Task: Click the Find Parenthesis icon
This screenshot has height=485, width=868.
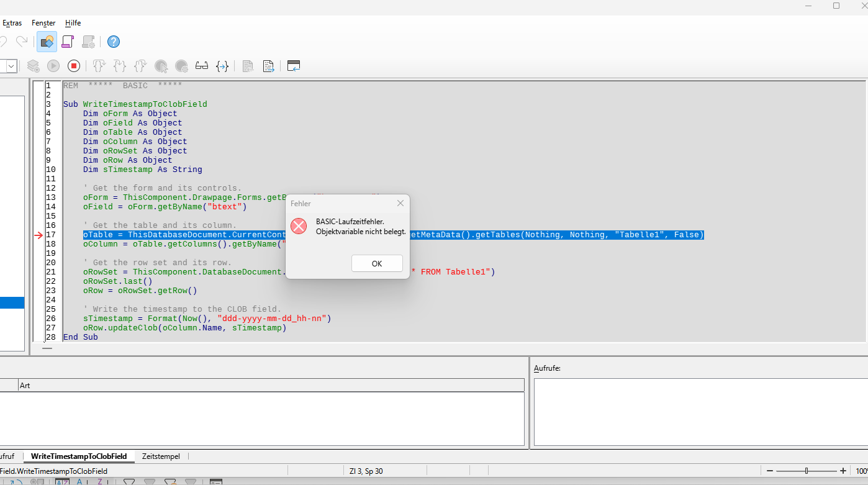Action: pyautogui.click(x=222, y=66)
